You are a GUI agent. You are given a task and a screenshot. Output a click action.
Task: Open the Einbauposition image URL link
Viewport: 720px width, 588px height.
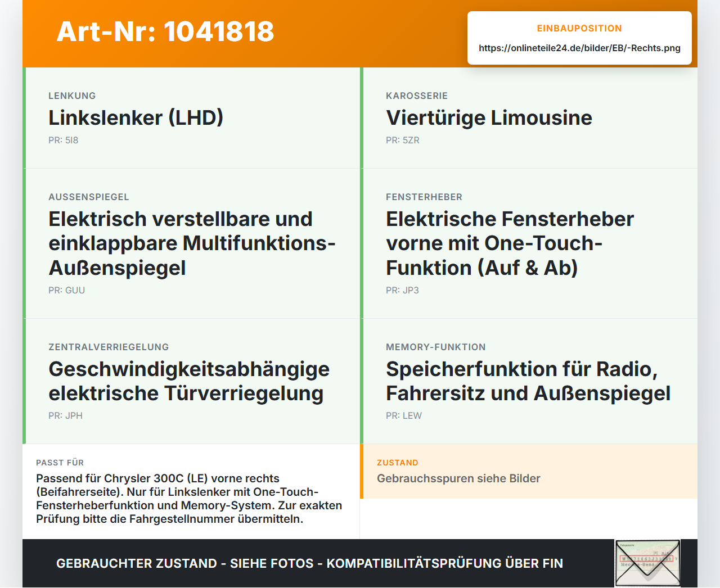(x=579, y=48)
